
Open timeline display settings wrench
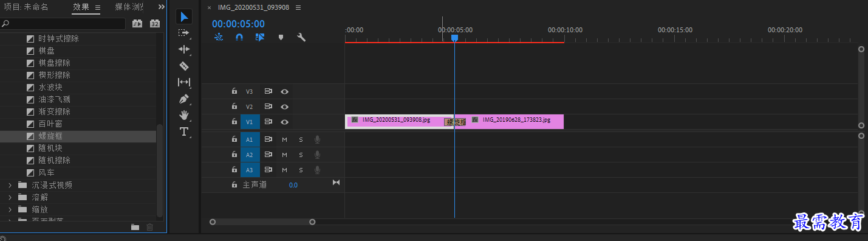coord(301,37)
